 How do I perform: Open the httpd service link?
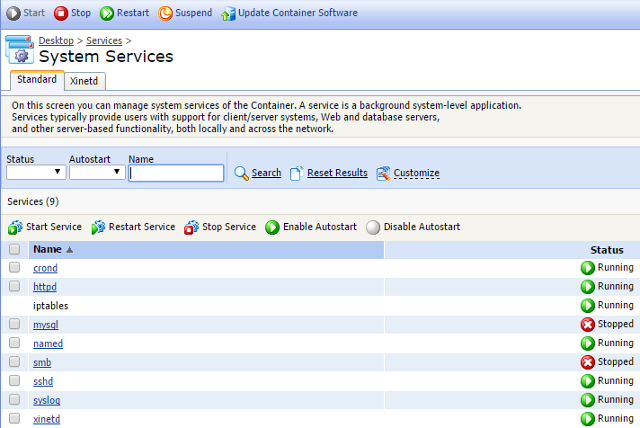click(45, 287)
